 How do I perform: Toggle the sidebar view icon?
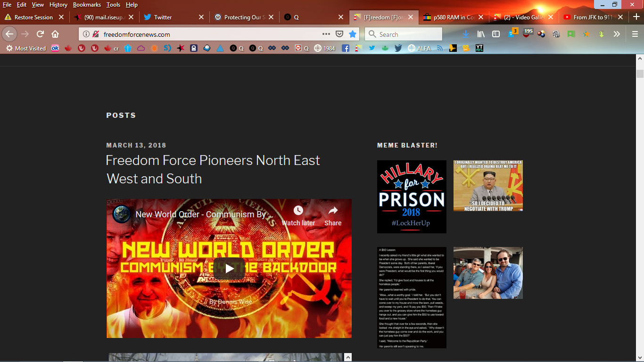tap(496, 34)
